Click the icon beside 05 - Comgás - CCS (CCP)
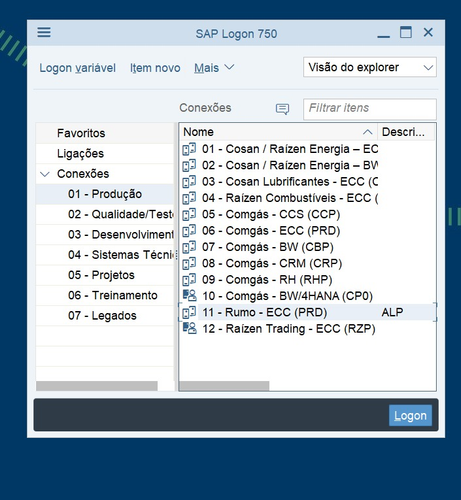The width and height of the screenshot is (461, 500). [189, 214]
